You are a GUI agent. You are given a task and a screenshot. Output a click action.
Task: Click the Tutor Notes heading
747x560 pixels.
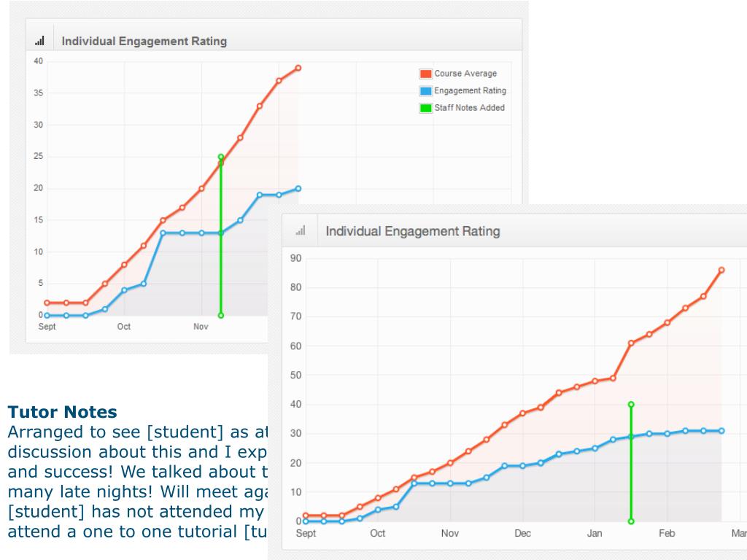[x=62, y=413]
